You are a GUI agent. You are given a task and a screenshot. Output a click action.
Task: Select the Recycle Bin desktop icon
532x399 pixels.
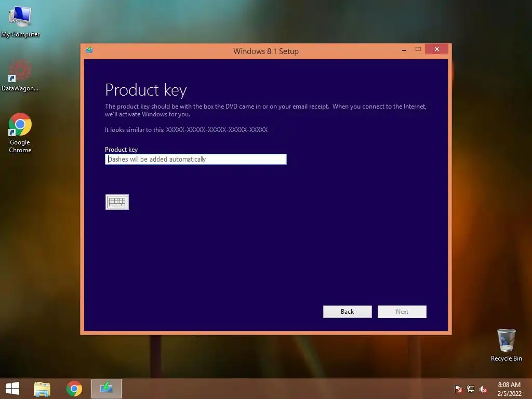(x=506, y=345)
